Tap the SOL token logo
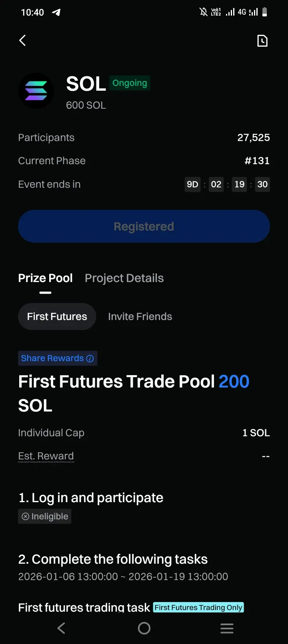 click(36, 91)
